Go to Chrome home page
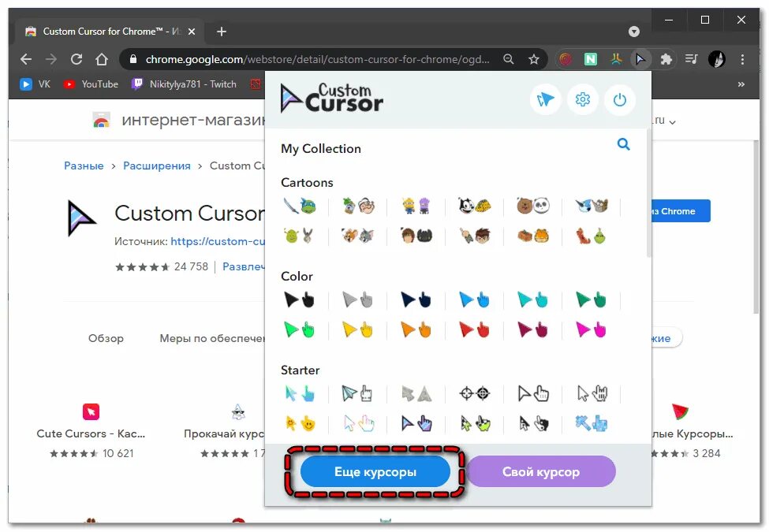Screen dimensions: 769x532 [x=102, y=59]
